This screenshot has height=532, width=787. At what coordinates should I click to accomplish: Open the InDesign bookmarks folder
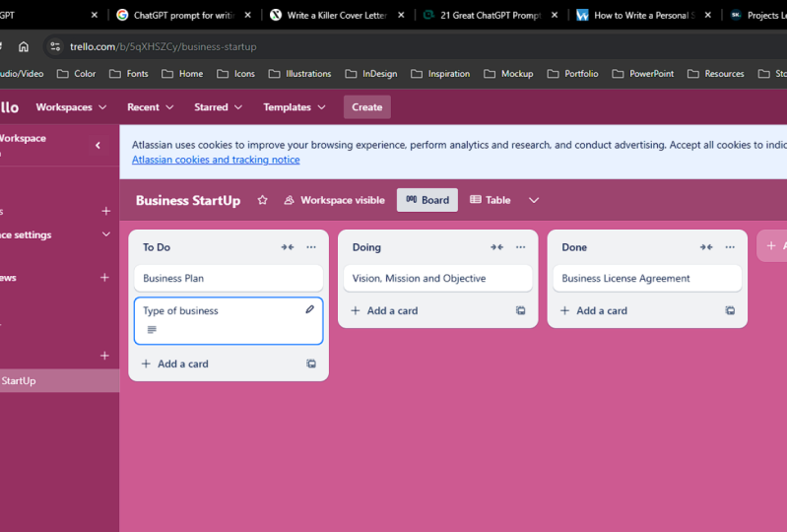pos(371,74)
